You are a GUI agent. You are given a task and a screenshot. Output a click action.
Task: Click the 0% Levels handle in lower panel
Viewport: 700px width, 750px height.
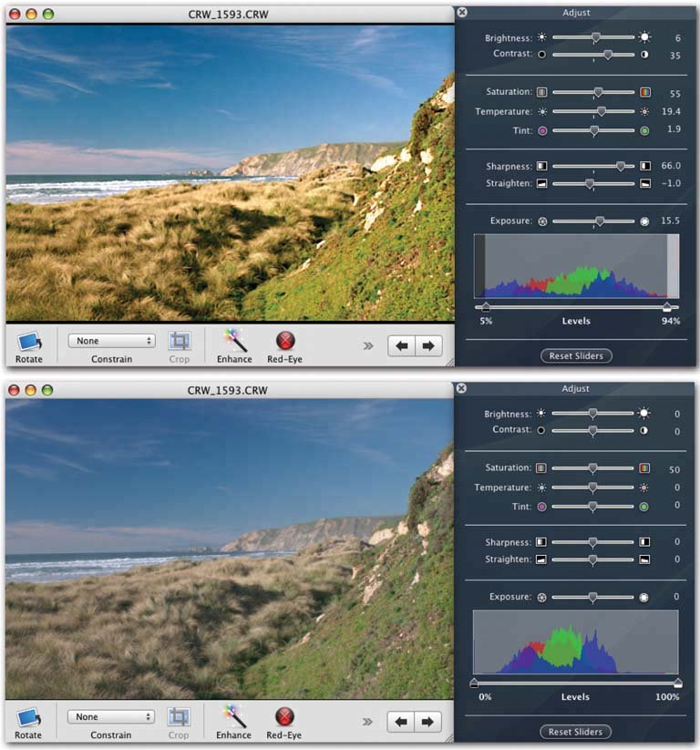pyautogui.click(x=474, y=683)
